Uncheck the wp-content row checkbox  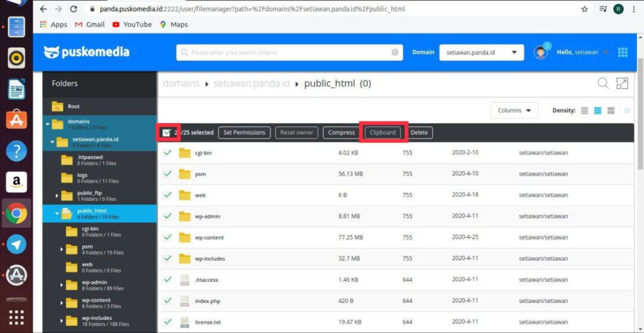(167, 237)
